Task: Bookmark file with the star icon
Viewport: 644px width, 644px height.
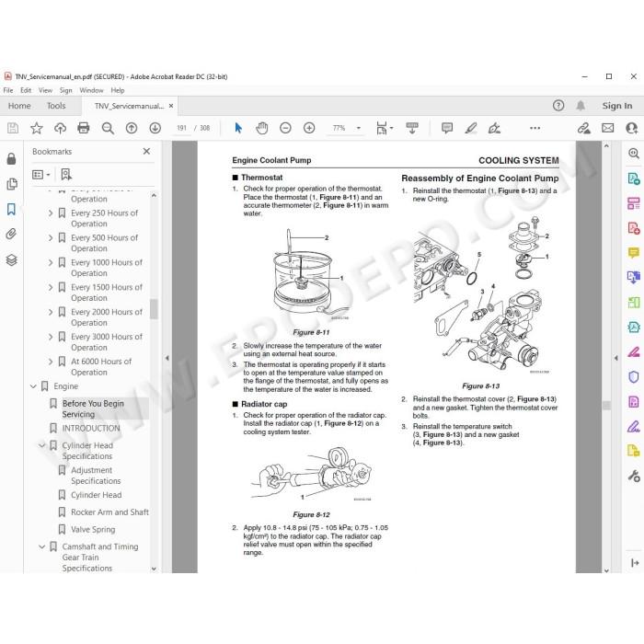Action: 37,128
